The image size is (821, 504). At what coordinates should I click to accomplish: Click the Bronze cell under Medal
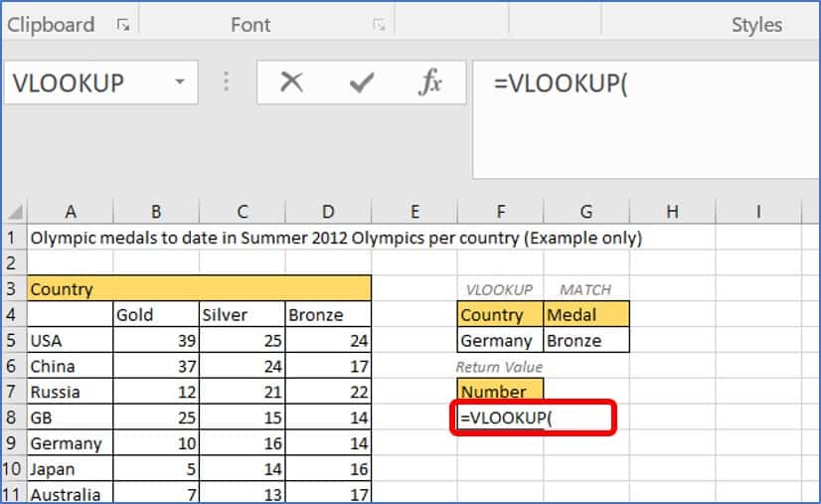(585, 341)
